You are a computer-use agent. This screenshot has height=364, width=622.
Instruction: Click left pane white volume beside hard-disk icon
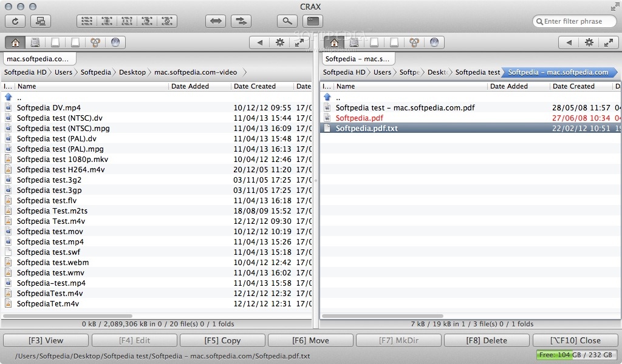tap(55, 42)
